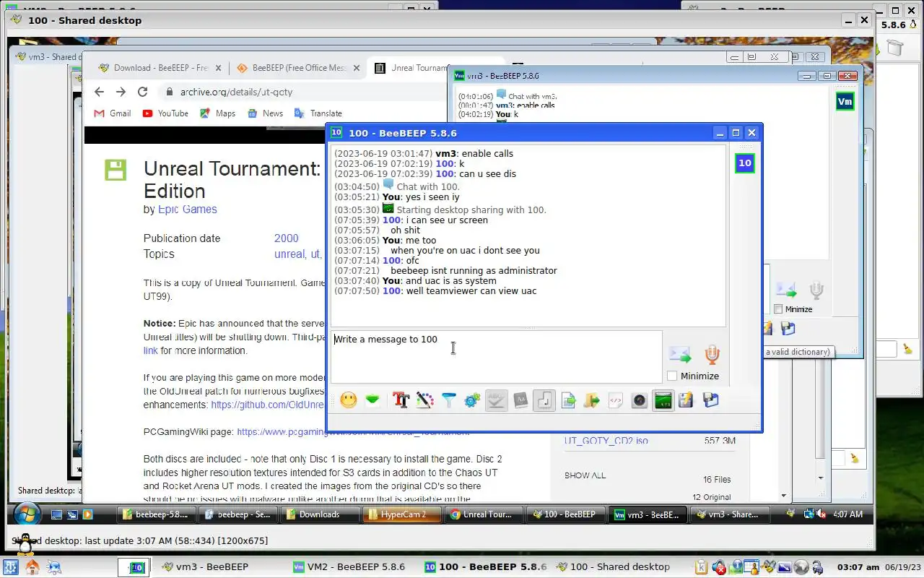
Task: Open the PCGamingWiki page link
Action: tap(353, 432)
